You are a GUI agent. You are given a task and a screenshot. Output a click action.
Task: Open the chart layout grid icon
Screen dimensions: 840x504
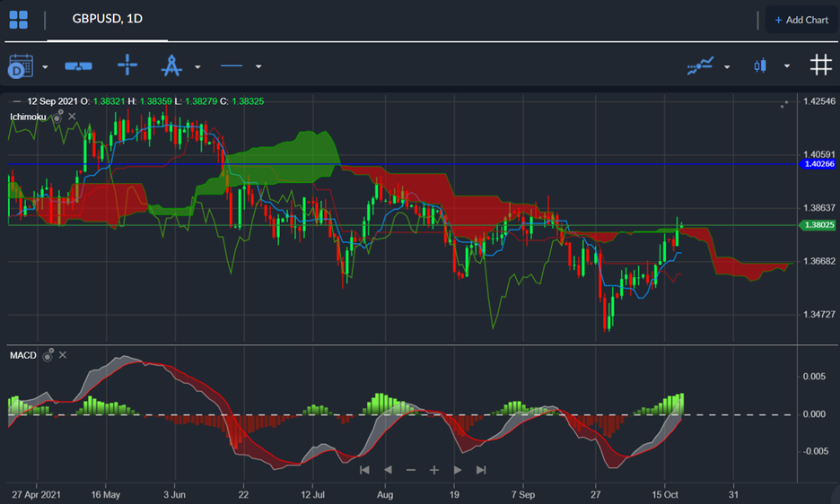pos(19,20)
